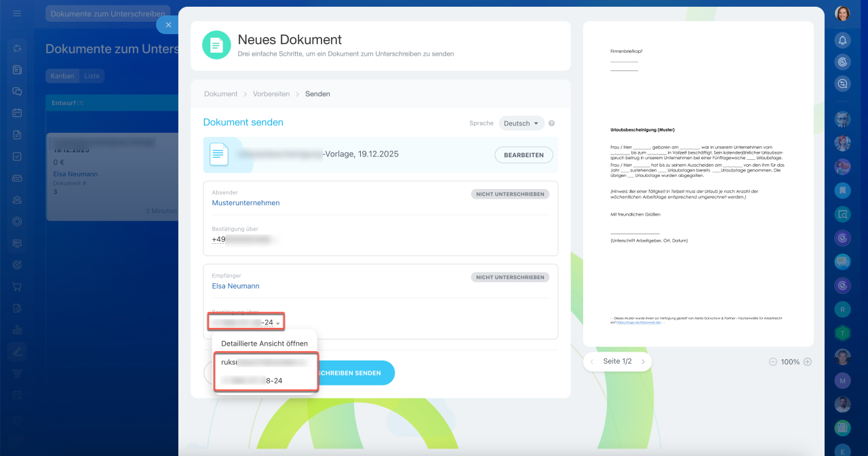Open the Elsa Neumann recipient link

click(x=235, y=286)
